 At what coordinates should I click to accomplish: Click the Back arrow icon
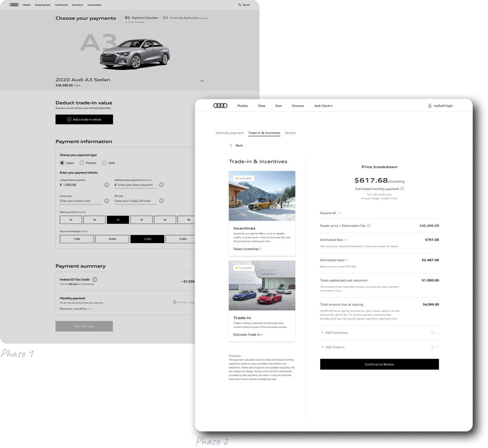tap(231, 145)
